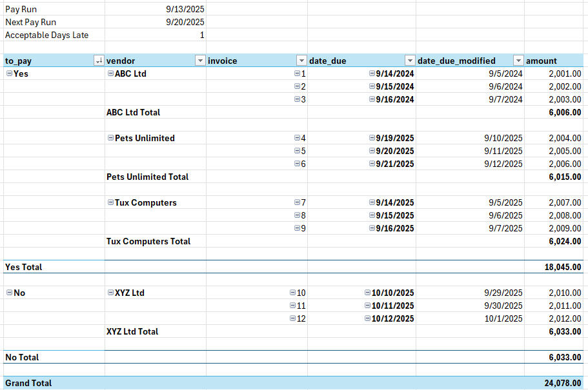Image resolution: width=588 pixels, height=390 pixels.
Task: Open the date_due column filter dropdown
Action: coord(409,61)
